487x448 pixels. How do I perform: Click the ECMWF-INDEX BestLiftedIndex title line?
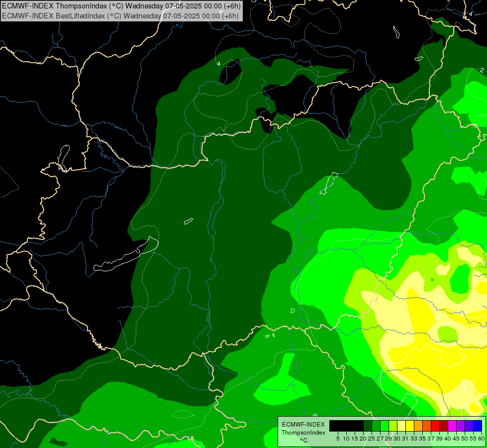[x=120, y=15]
